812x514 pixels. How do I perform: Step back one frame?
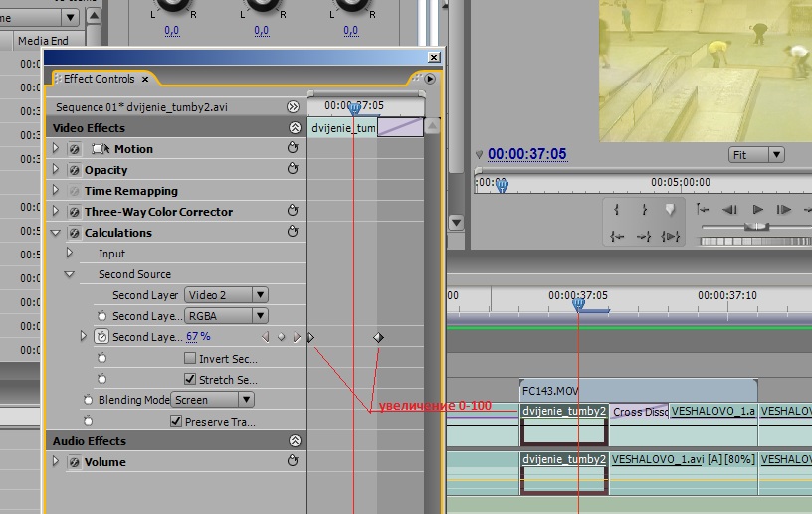pos(729,209)
